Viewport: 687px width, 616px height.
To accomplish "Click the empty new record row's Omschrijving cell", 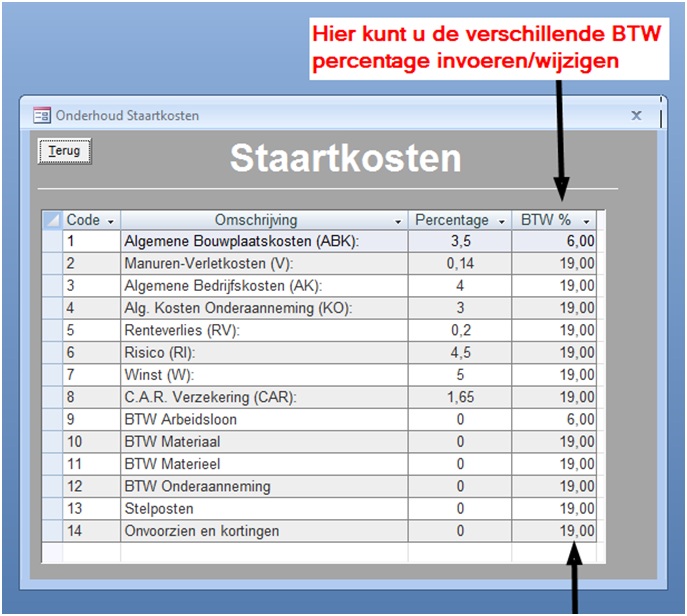I will (x=264, y=552).
